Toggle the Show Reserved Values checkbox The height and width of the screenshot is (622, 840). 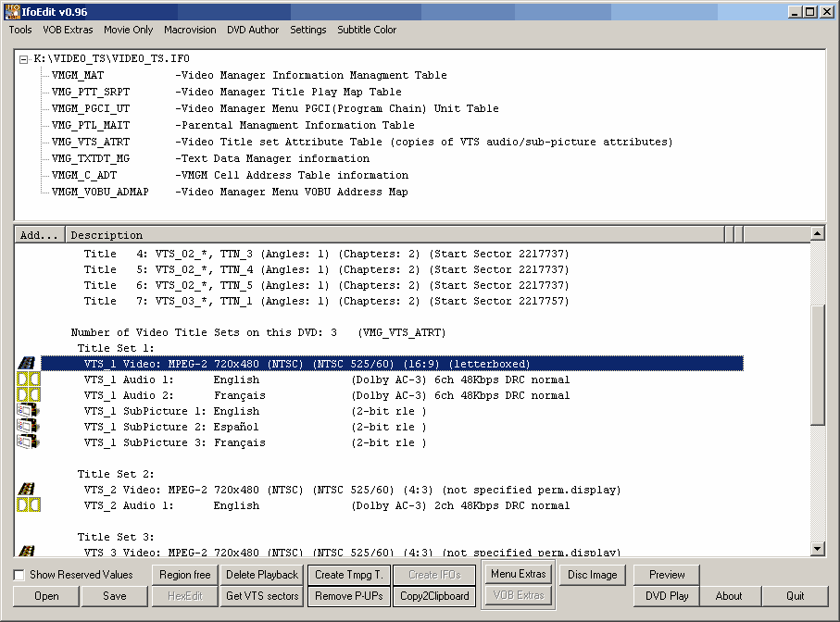(19, 575)
